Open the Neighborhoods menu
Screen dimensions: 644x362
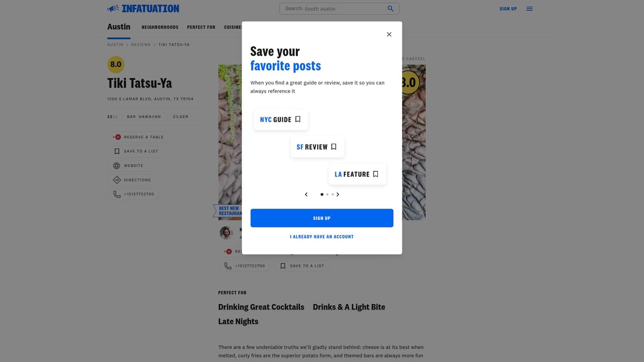click(x=160, y=27)
